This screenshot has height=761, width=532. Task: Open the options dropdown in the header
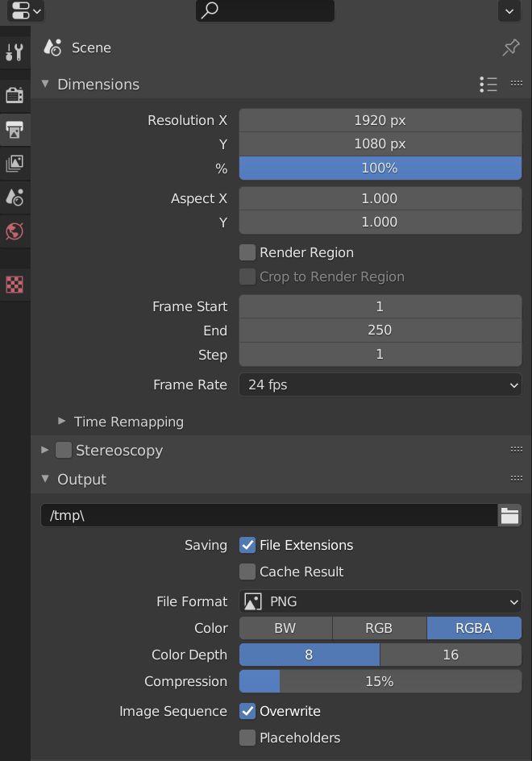[509, 10]
